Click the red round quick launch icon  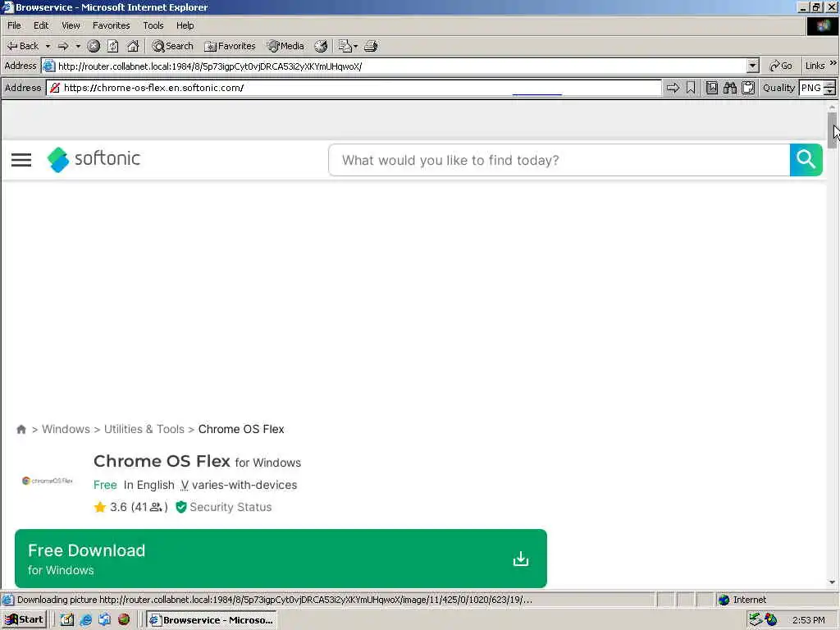coord(124,620)
